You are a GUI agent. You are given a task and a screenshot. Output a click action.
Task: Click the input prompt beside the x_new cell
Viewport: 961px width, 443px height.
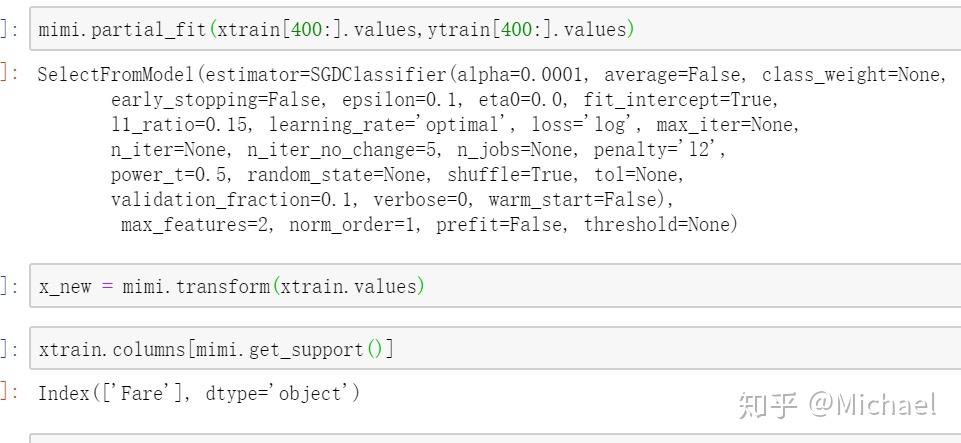8,287
